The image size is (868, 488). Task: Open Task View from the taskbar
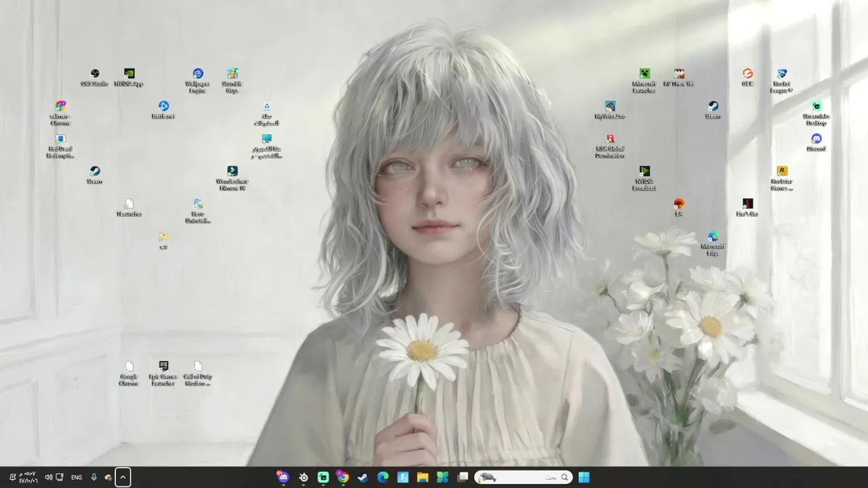462,477
